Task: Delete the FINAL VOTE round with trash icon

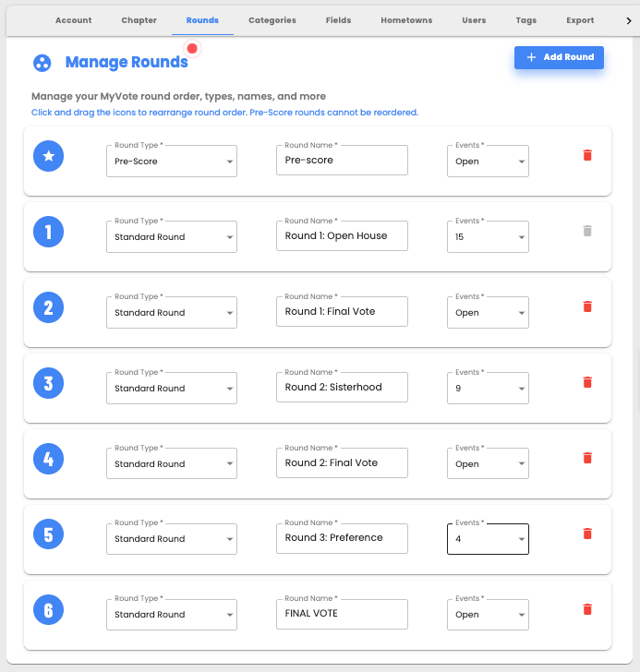Action: pyautogui.click(x=587, y=609)
